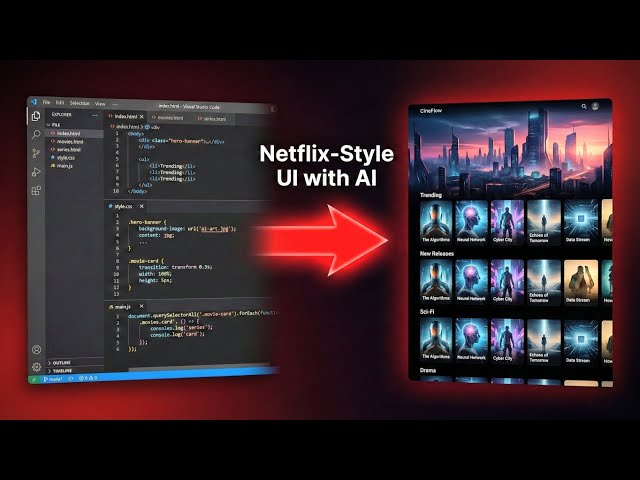Close the index.html editor tab
Screen dimensions: 640x480
pos(142,117)
